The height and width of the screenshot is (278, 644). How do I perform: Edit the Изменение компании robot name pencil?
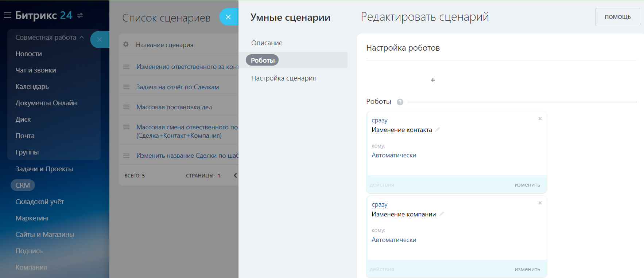pos(442,214)
